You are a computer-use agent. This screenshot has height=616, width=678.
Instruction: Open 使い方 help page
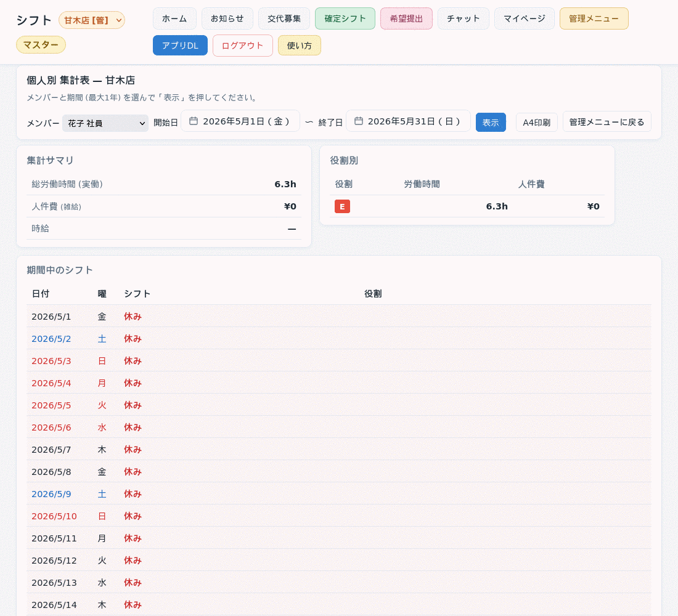point(299,46)
